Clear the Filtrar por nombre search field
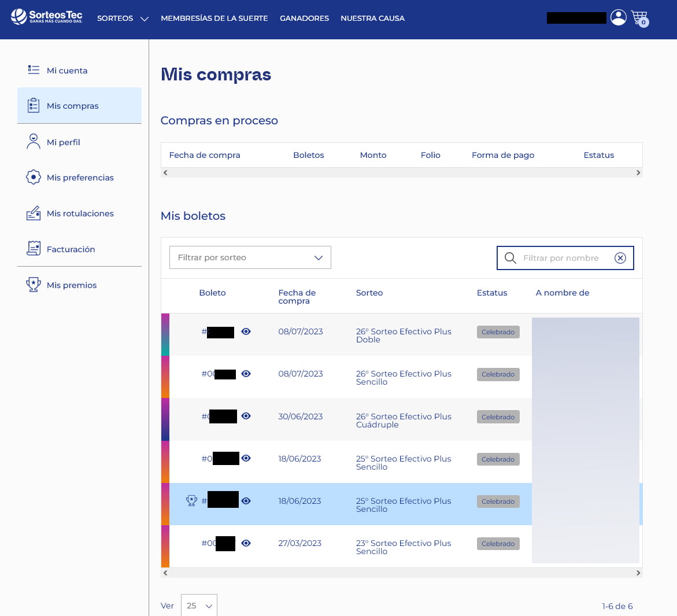This screenshot has height=616, width=677. [x=620, y=258]
